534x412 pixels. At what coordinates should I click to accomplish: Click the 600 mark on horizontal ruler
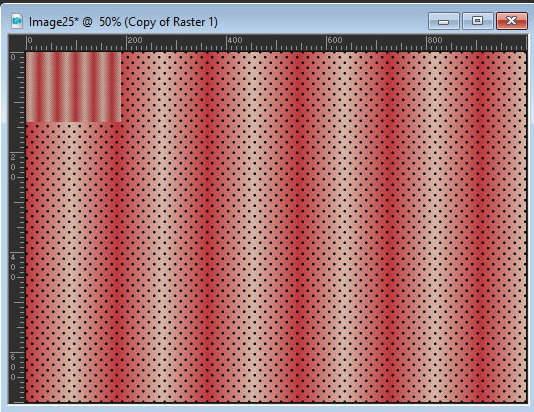tap(335, 40)
